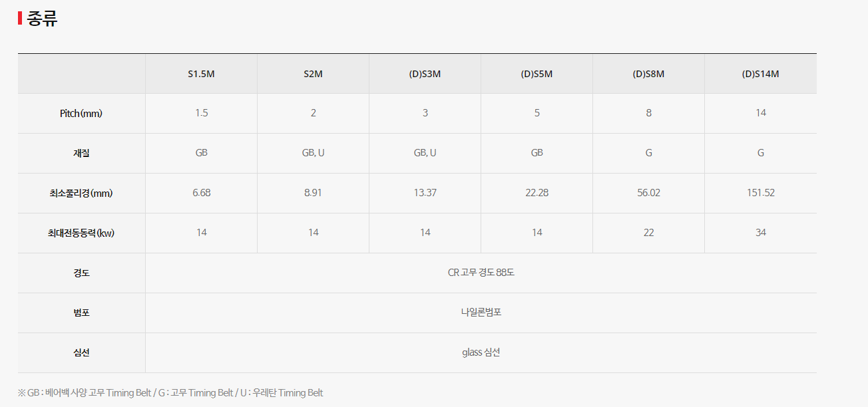
Task: Click the glass 심선 cell
Action: click(x=481, y=352)
